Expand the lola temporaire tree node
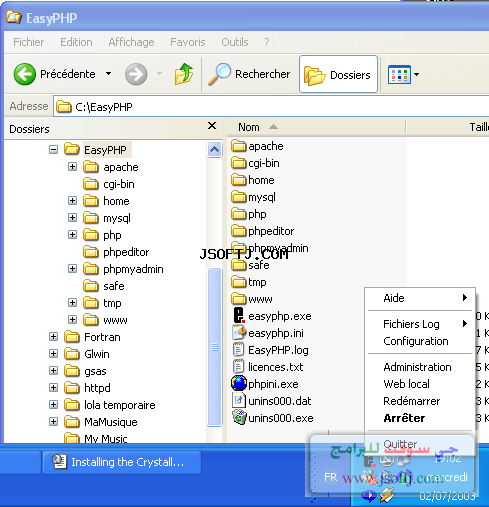 53,404
